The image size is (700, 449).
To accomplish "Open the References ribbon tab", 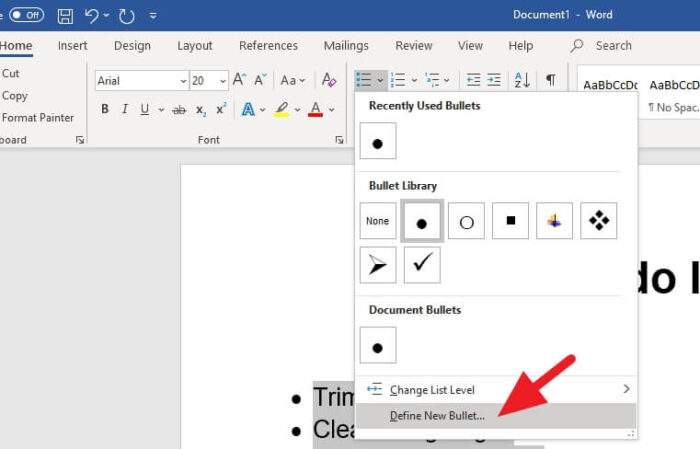I will (268, 46).
